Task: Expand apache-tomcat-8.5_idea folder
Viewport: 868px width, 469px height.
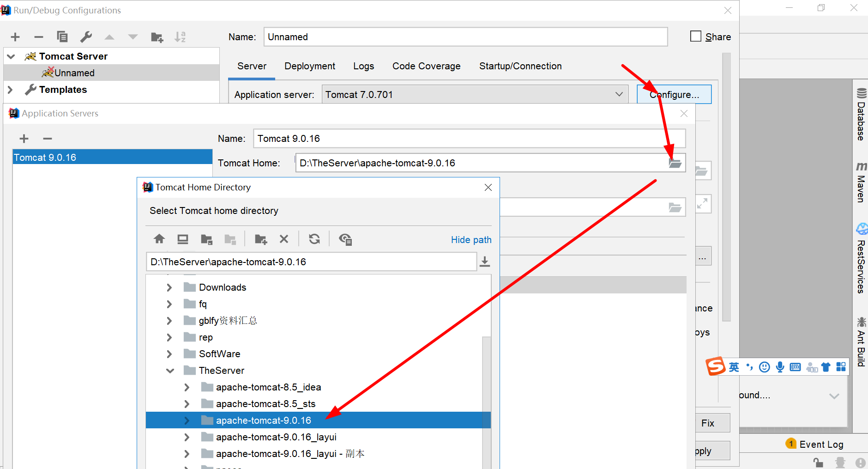Action: [x=187, y=387]
